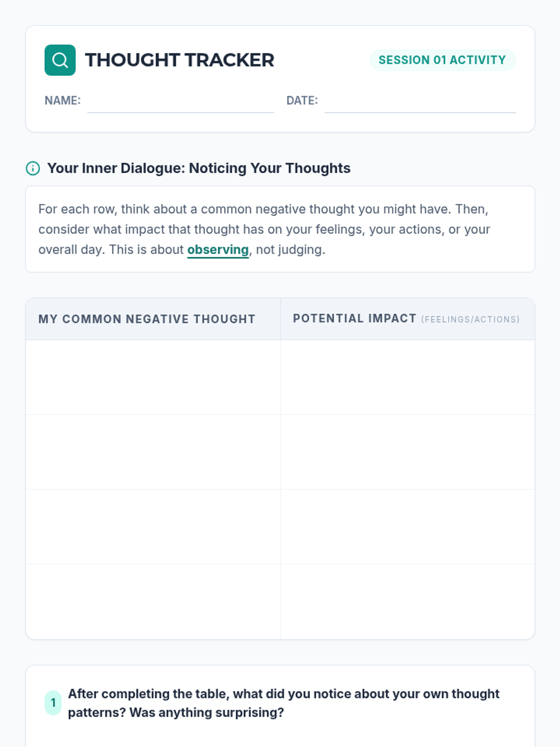Click the reflection question about thought patterns

point(283,703)
